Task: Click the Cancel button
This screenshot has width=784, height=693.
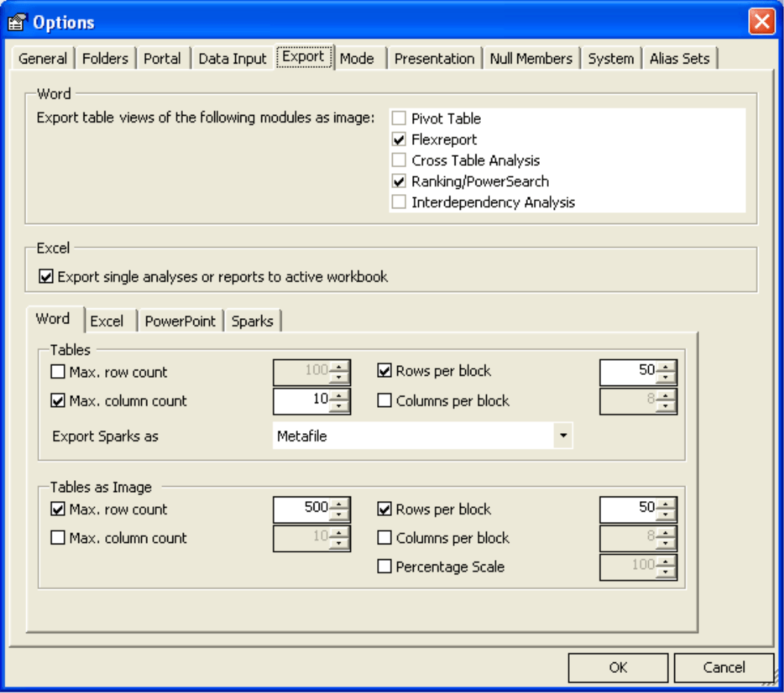Action: click(x=724, y=668)
